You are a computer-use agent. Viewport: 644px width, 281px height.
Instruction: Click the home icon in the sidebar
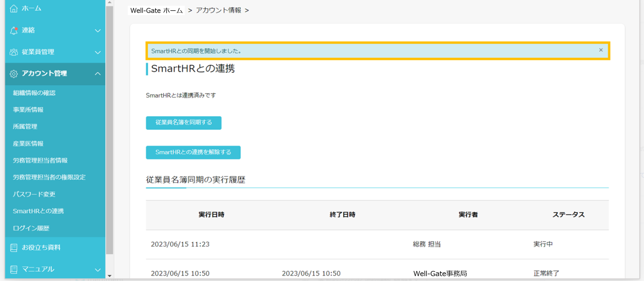coord(14,9)
